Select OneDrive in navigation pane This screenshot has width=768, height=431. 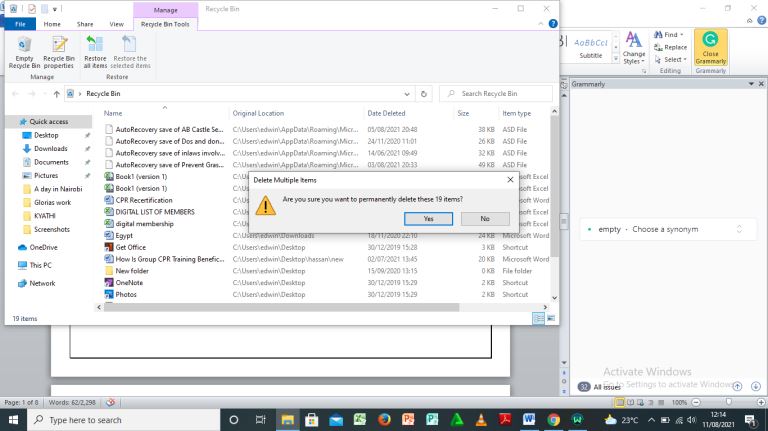pos(43,247)
